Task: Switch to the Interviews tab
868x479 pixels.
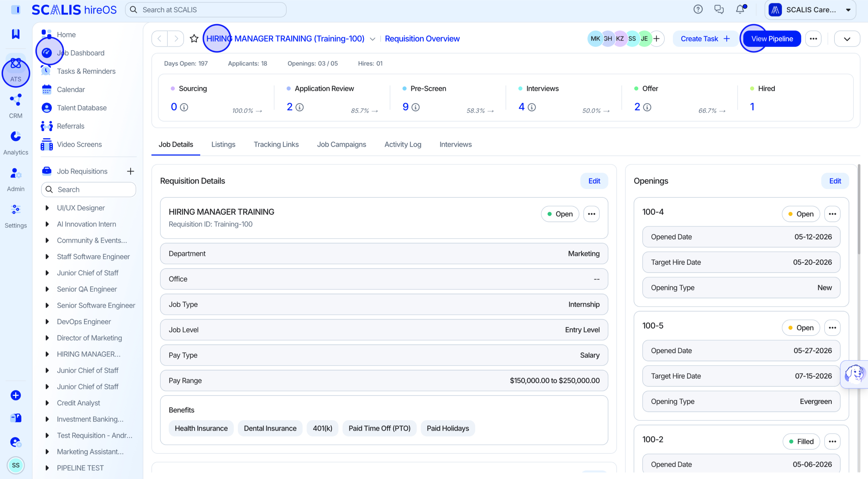Action: [x=455, y=145]
